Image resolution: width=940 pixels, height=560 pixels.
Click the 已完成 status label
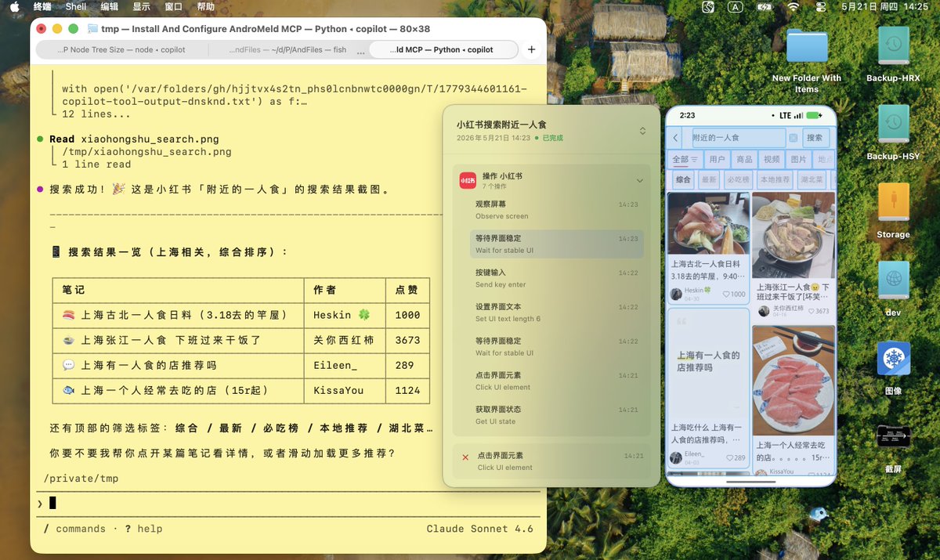[552, 138]
